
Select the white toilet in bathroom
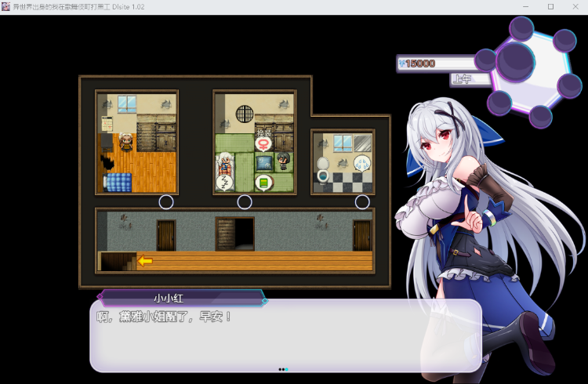323,169
